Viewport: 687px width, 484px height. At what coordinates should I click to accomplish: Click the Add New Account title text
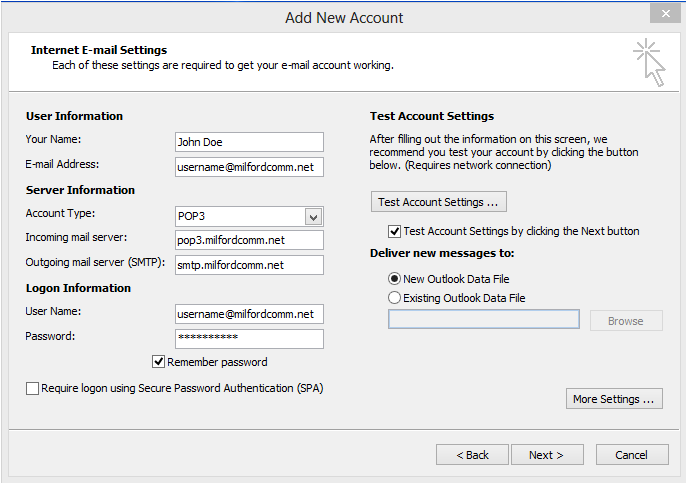pos(344,18)
